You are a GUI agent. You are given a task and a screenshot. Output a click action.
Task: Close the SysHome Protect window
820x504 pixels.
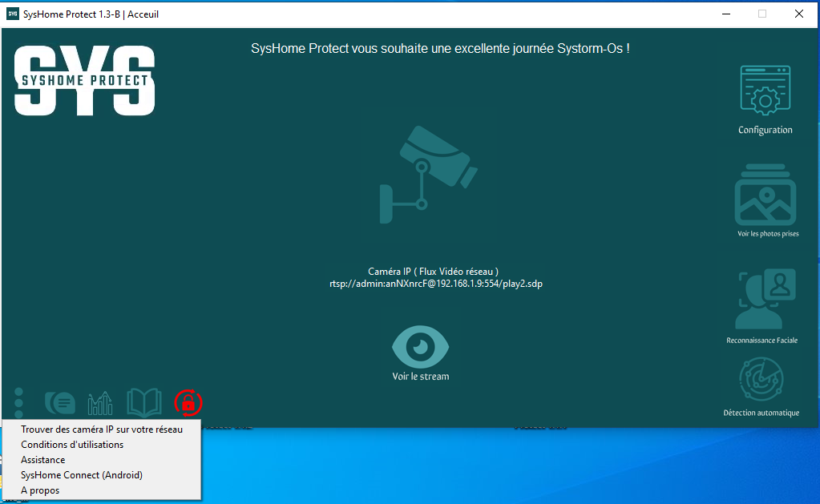pos(799,14)
